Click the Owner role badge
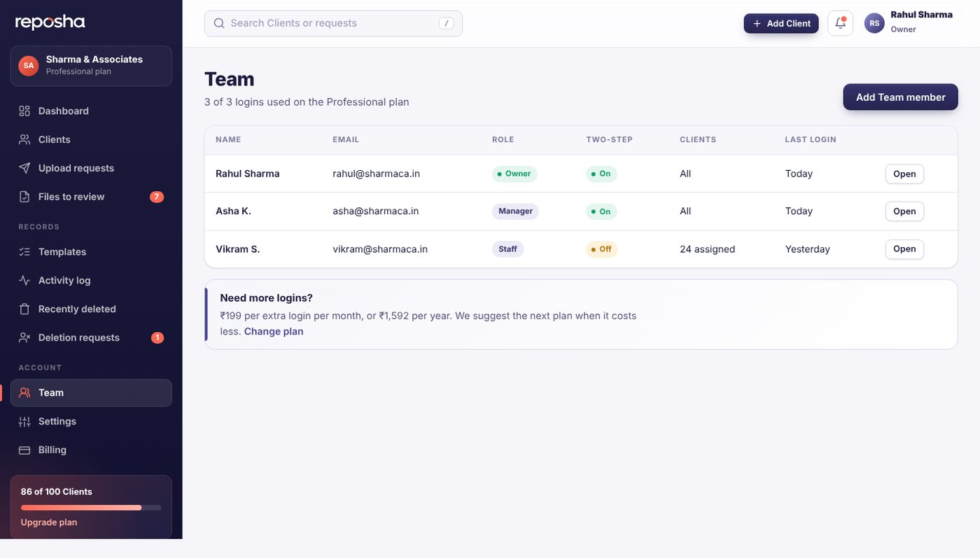This screenshot has width=980, height=558. 514,174
